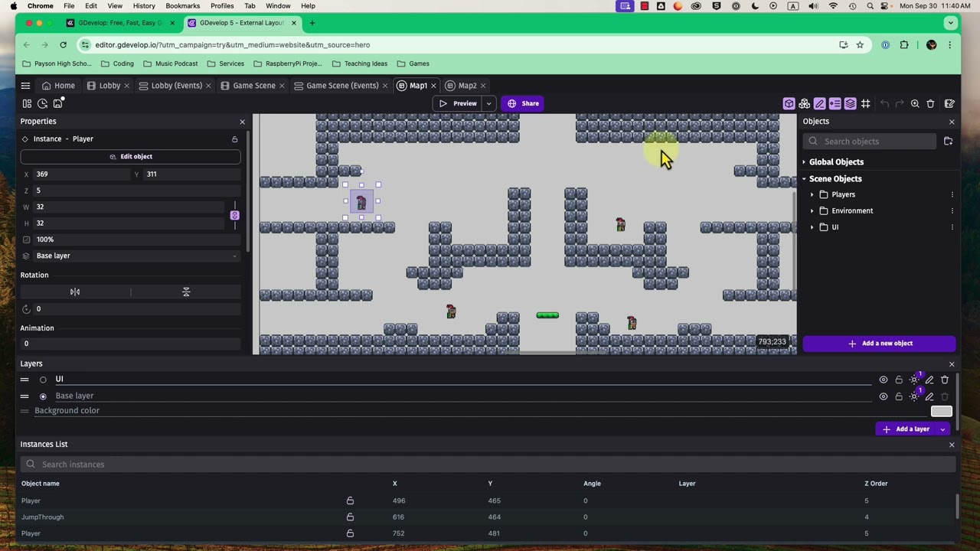Lock the UI layer
Image resolution: width=980 pixels, height=551 pixels.
899,380
